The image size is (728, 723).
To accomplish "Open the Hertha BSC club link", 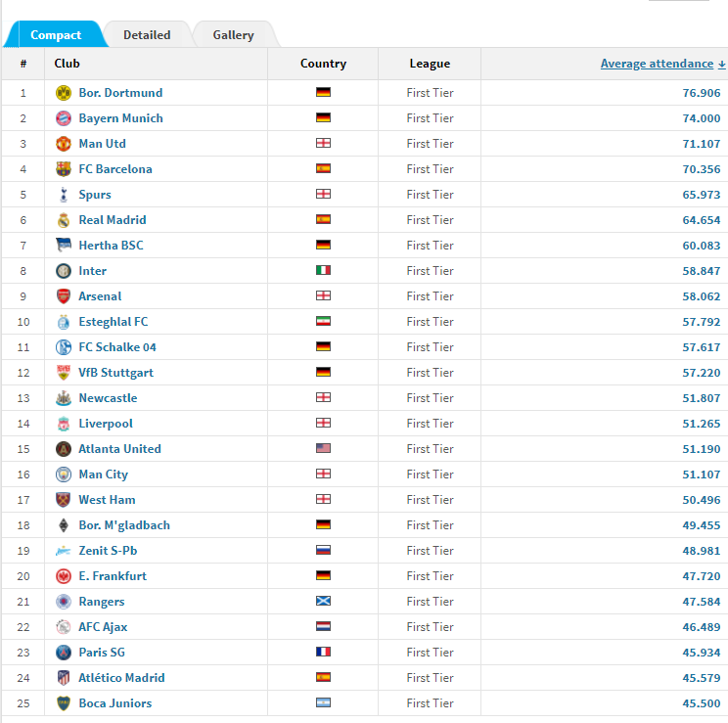I will click(x=111, y=246).
